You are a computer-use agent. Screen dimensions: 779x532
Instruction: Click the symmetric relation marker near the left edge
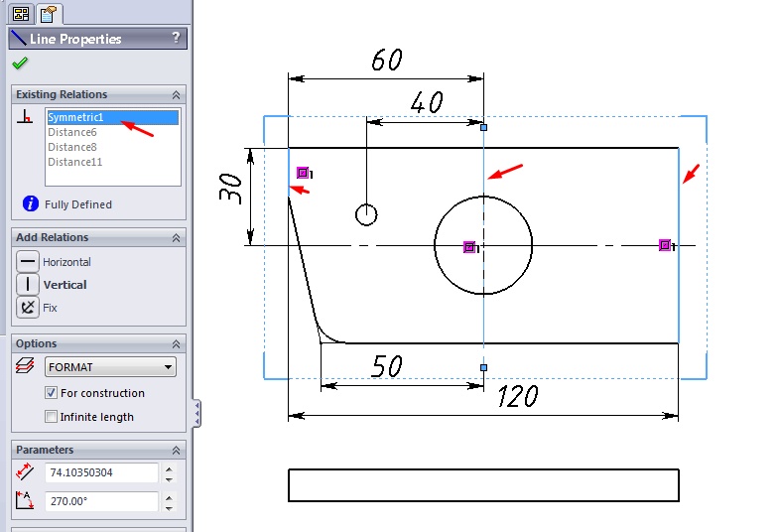click(302, 173)
